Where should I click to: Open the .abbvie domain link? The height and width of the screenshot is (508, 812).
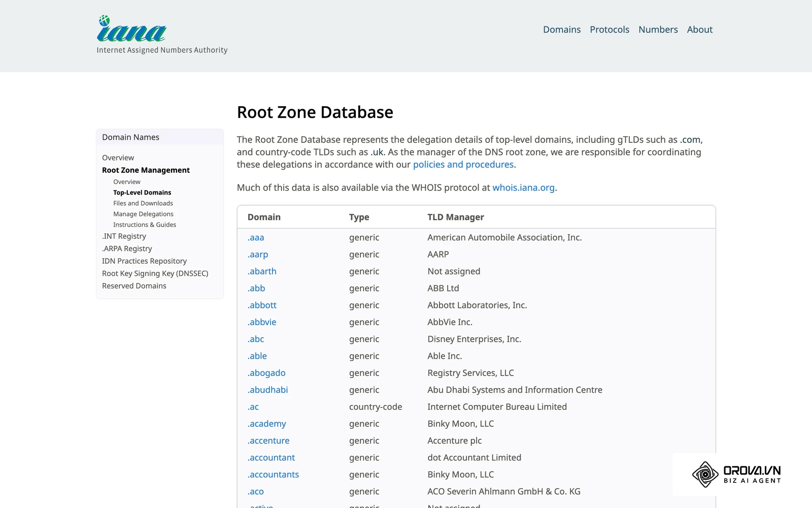click(262, 322)
